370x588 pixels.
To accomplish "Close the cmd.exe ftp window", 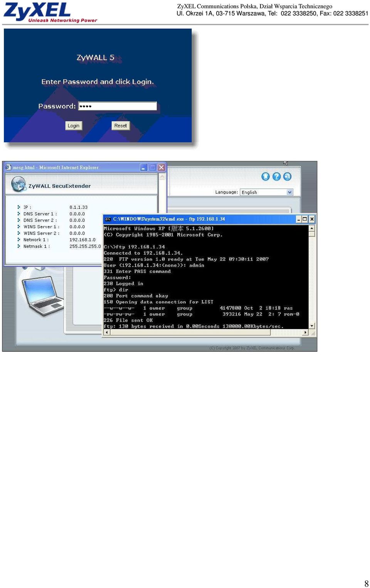I will click(x=312, y=219).
